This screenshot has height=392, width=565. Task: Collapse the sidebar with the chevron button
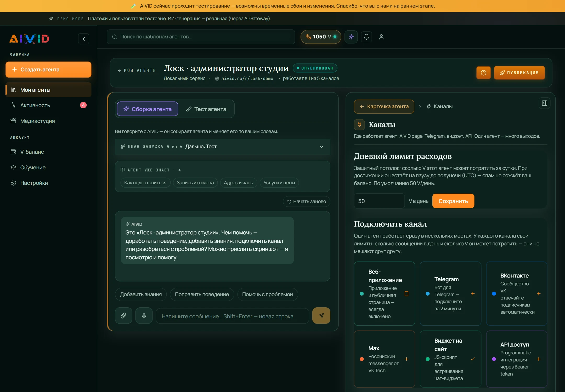pos(84,39)
